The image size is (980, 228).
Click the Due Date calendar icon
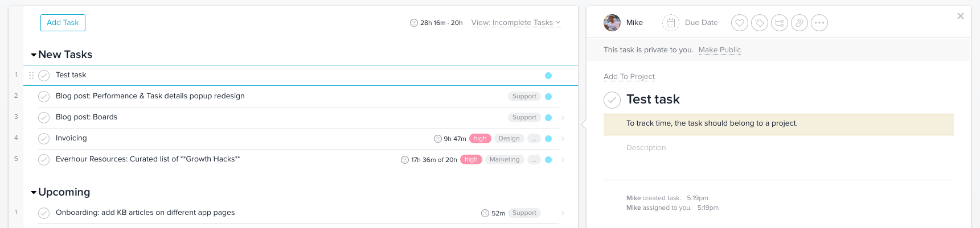coord(671,23)
